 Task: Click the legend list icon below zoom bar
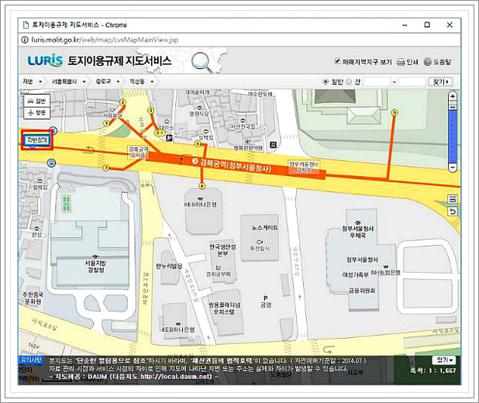pos(452,199)
